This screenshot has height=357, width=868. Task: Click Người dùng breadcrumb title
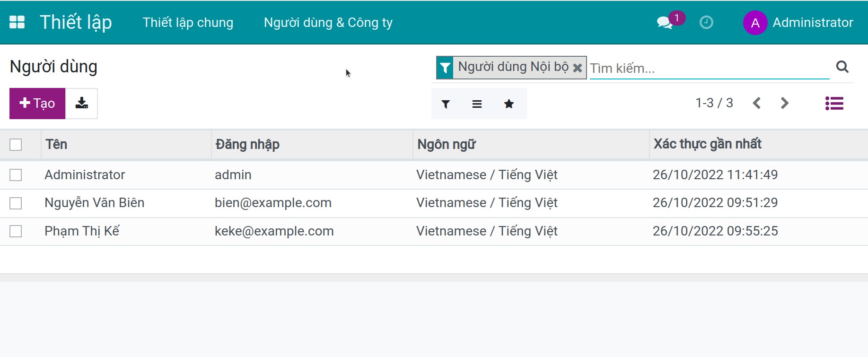[x=53, y=67]
